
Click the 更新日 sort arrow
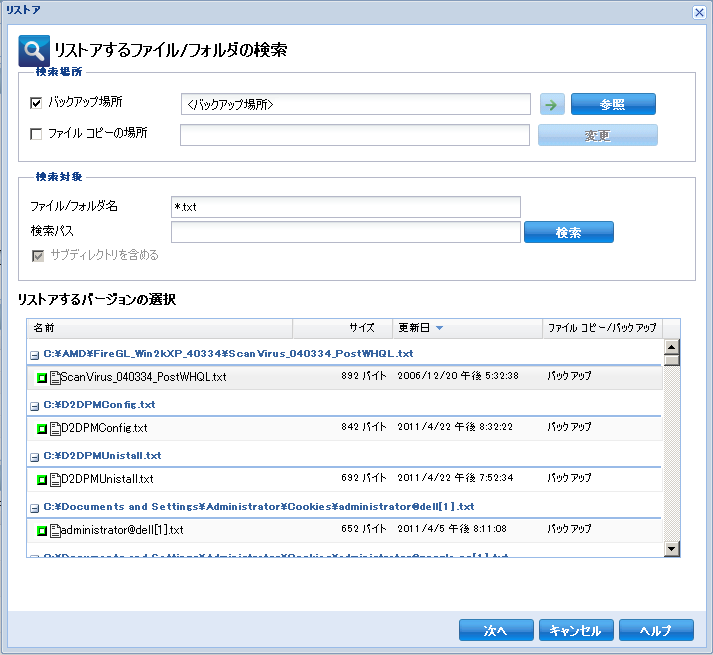coord(439,328)
